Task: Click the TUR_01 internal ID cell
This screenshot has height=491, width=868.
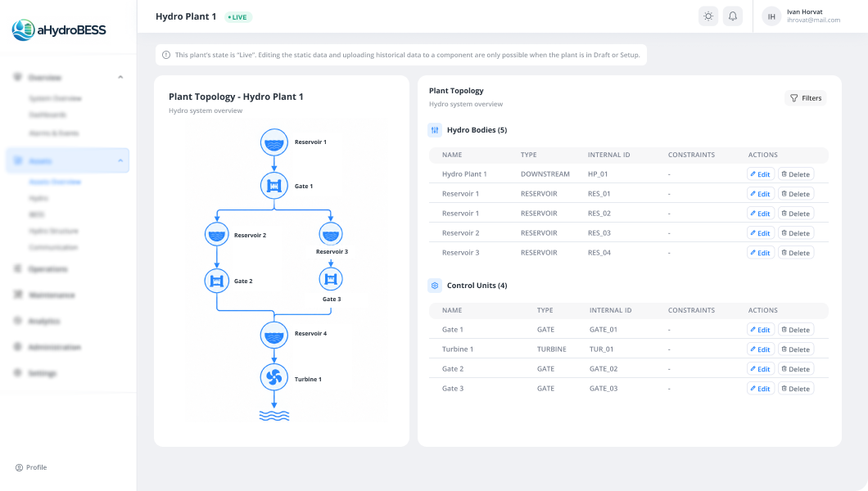Action: pos(601,349)
